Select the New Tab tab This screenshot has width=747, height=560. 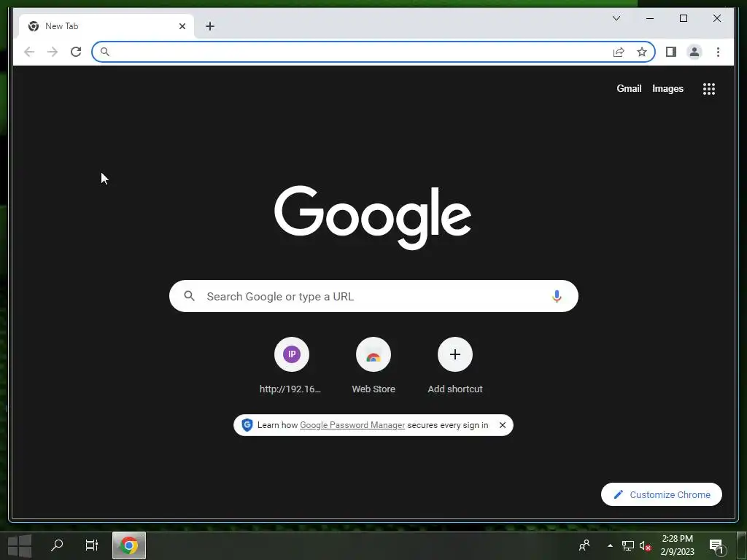click(106, 26)
